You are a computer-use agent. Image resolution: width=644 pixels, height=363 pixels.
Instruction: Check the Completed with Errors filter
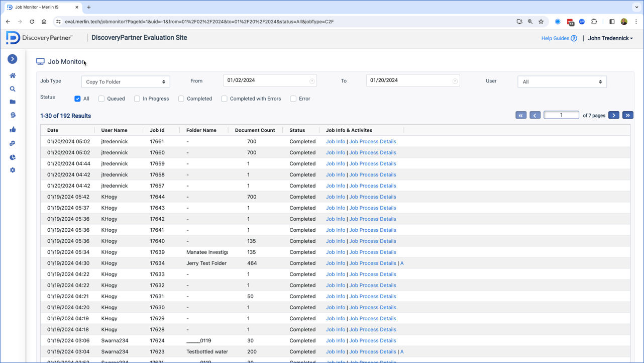pyautogui.click(x=224, y=99)
